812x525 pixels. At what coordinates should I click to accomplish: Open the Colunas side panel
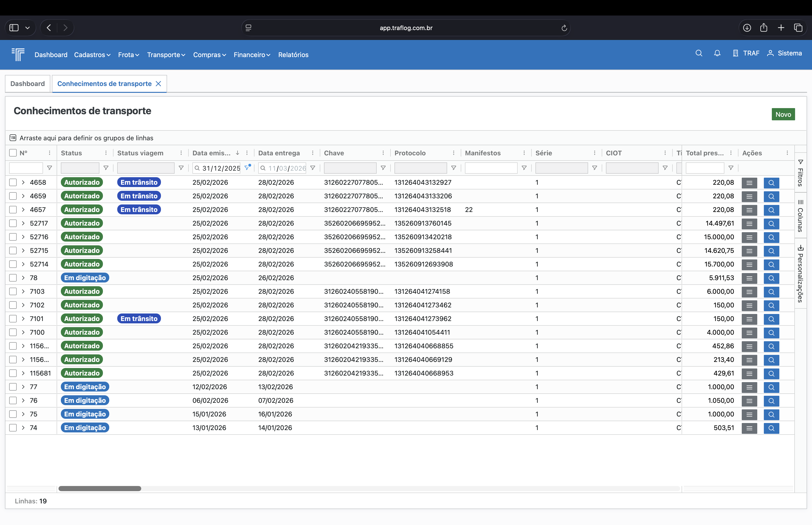(x=800, y=215)
